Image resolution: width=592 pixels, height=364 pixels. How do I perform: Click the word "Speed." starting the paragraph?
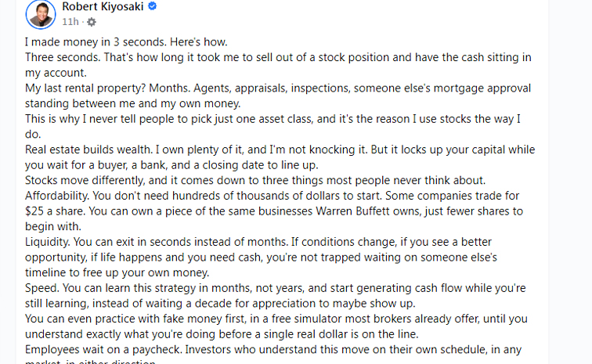(42, 288)
